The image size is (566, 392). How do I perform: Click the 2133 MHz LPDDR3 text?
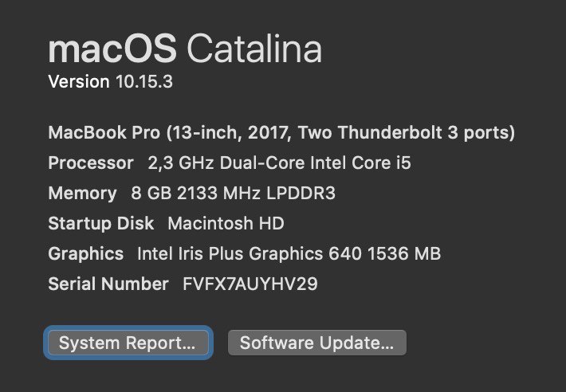(x=256, y=193)
